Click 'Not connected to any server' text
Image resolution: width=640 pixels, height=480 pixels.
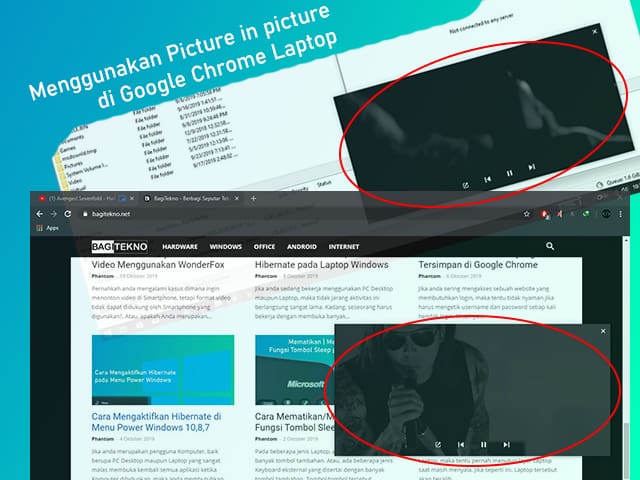pos(482,24)
